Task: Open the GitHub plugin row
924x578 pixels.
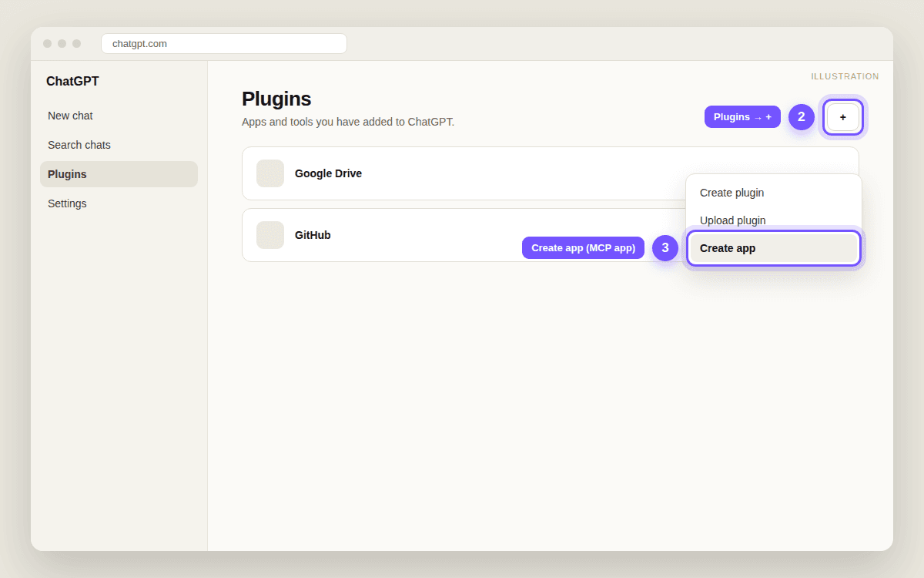Action: point(550,235)
